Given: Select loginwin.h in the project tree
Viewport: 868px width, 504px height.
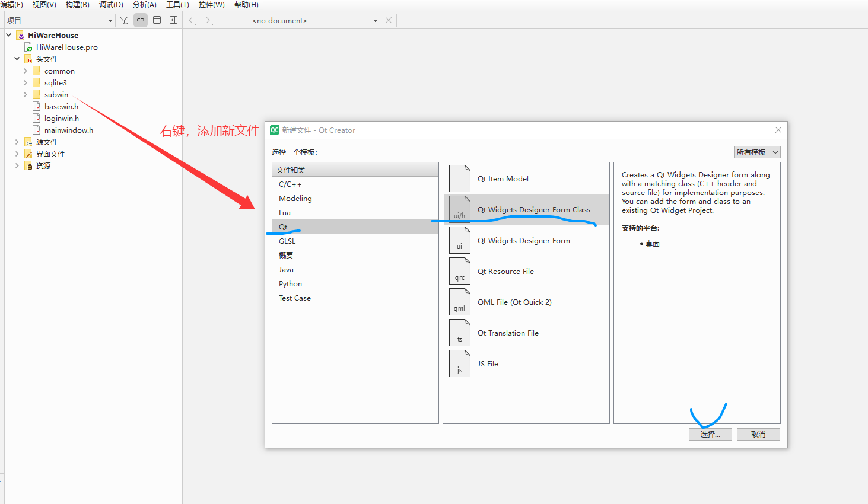Looking at the screenshot, I should point(61,118).
